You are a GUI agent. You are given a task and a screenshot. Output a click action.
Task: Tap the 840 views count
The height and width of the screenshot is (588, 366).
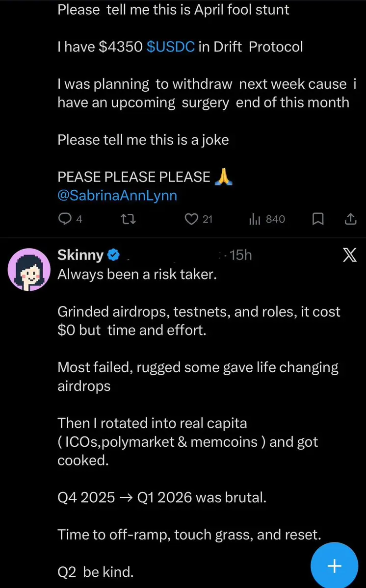coord(275,219)
